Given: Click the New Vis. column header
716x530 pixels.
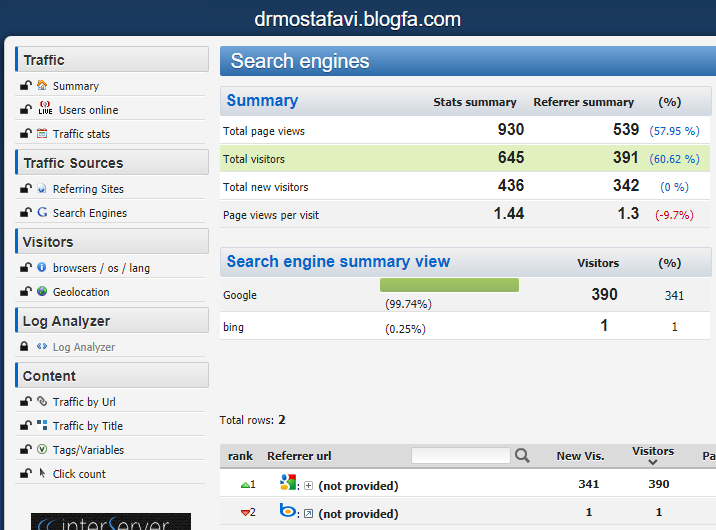Looking at the screenshot, I should 580,456.
